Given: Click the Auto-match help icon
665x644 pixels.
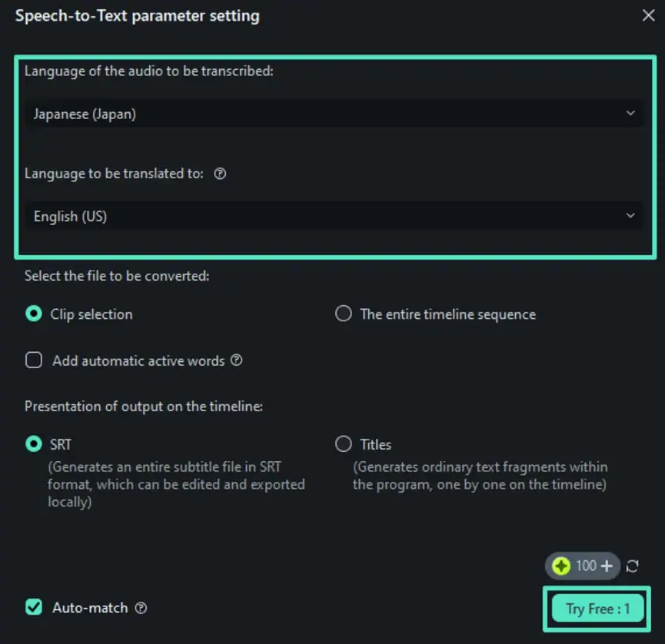Looking at the screenshot, I should pos(141,608).
